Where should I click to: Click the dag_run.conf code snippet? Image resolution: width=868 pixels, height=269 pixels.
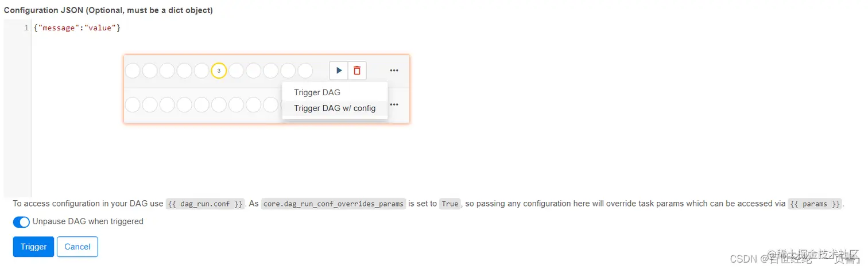point(205,204)
